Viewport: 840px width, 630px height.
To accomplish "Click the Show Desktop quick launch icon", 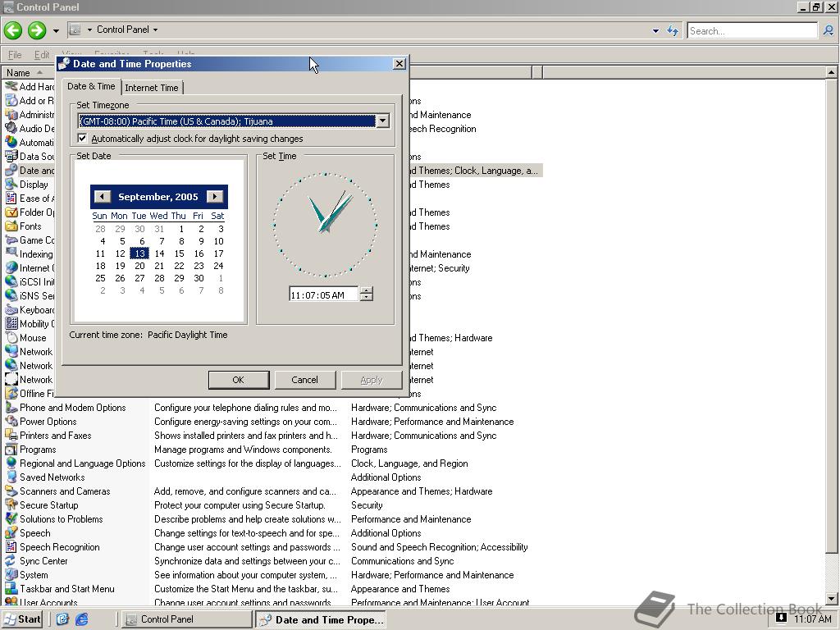I will pyautogui.click(x=62, y=619).
